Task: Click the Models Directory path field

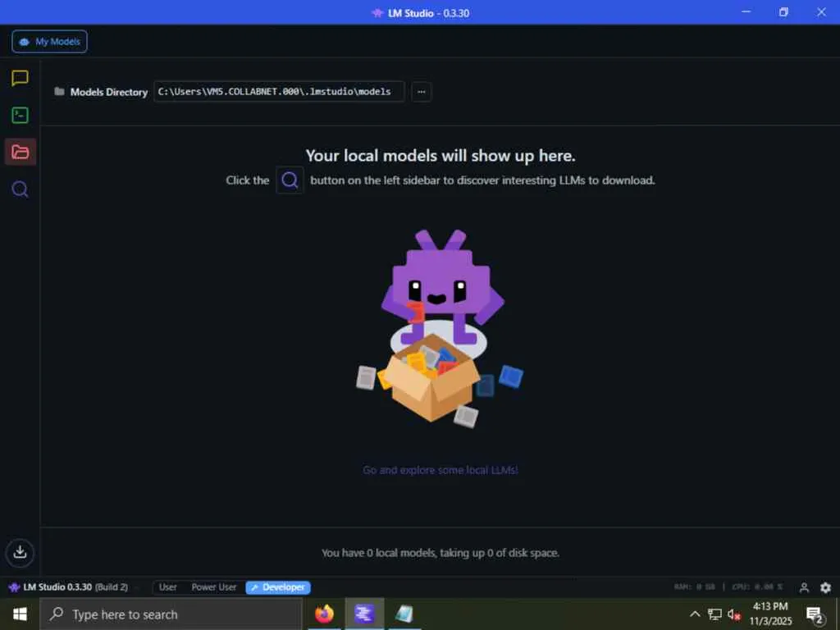Action: pos(279,92)
